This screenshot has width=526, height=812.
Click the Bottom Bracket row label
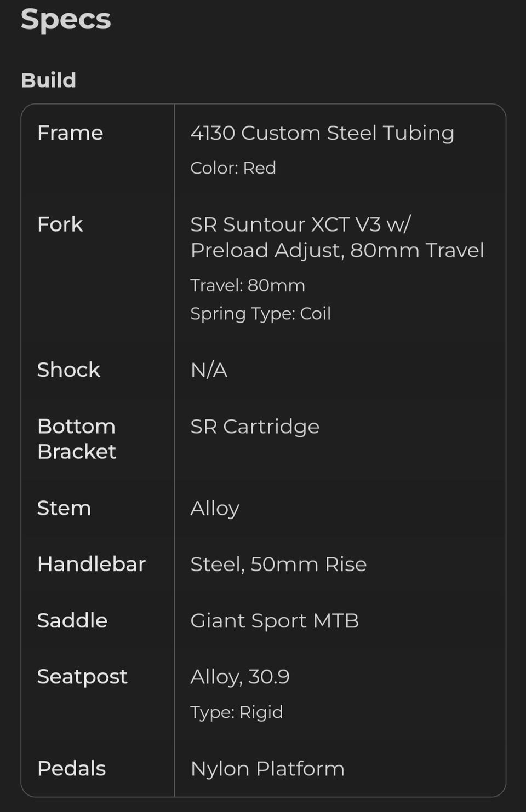point(77,439)
